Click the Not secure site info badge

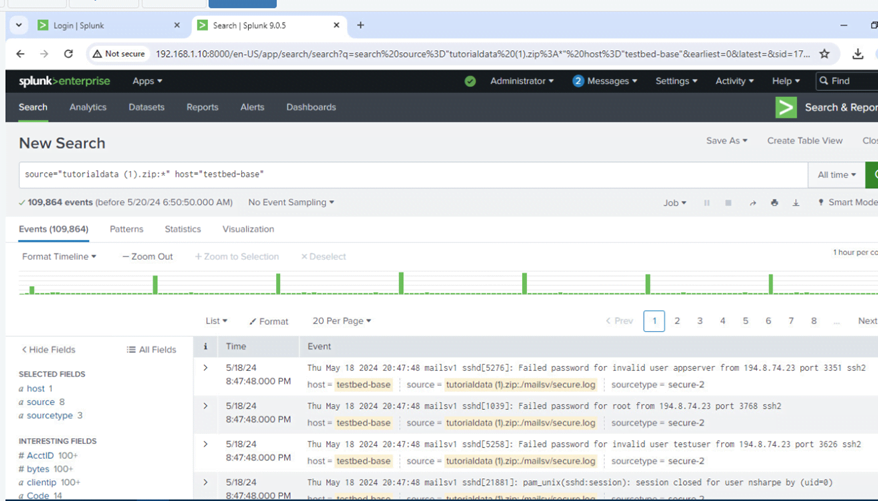(x=119, y=54)
